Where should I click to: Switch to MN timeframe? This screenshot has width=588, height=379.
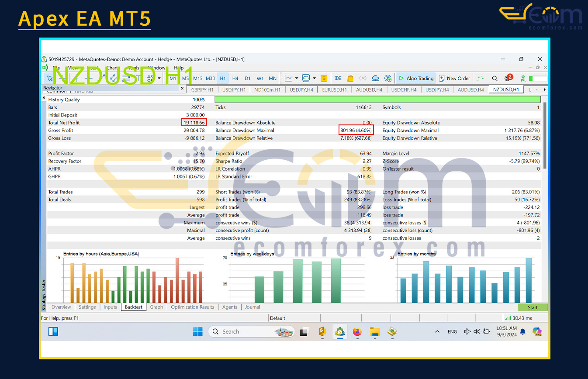(273, 79)
